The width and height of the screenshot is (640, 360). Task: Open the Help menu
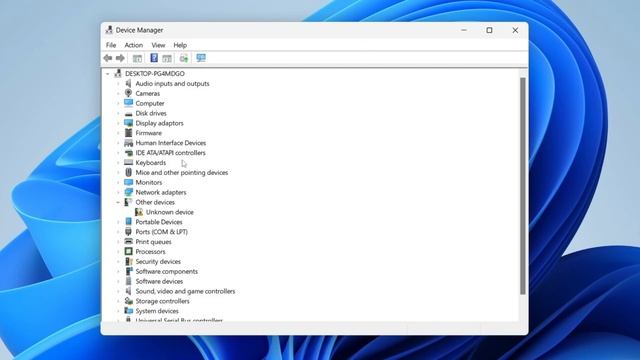pyautogui.click(x=180, y=45)
